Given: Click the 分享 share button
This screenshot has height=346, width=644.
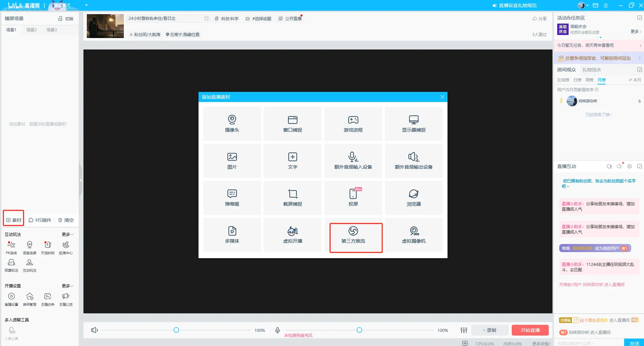Looking at the screenshot, I should [539, 19].
